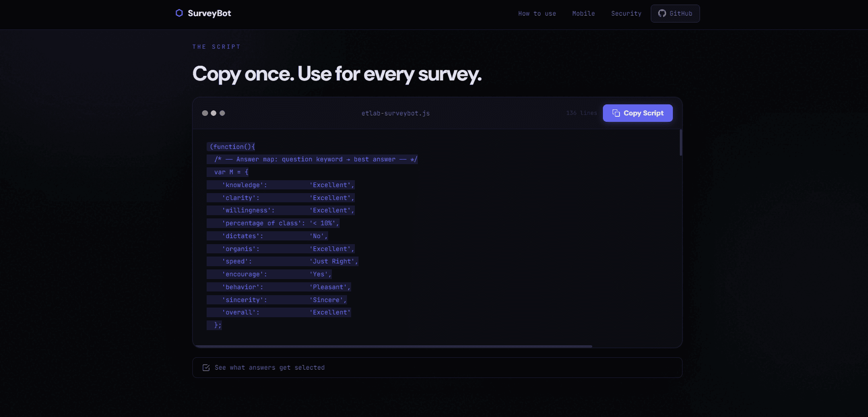
Task: Click the etlab-surveybot.js filename tab
Action: coord(395,113)
